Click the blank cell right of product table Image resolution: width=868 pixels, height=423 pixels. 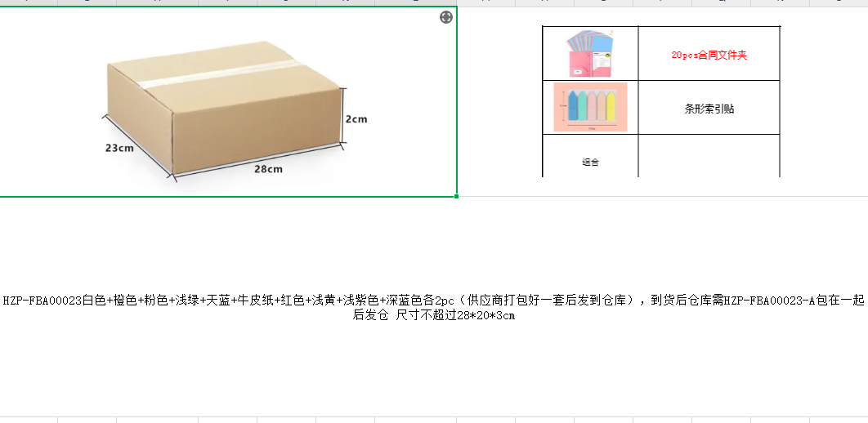point(824,102)
